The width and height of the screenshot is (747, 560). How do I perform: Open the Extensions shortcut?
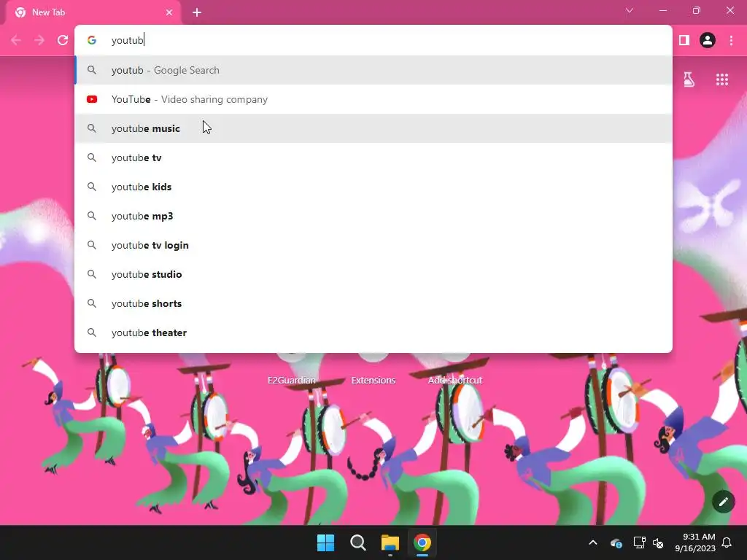373,380
